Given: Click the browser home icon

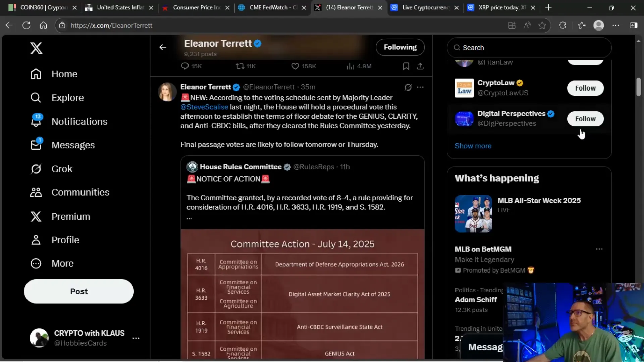Looking at the screenshot, I should click(x=43, y=25).
